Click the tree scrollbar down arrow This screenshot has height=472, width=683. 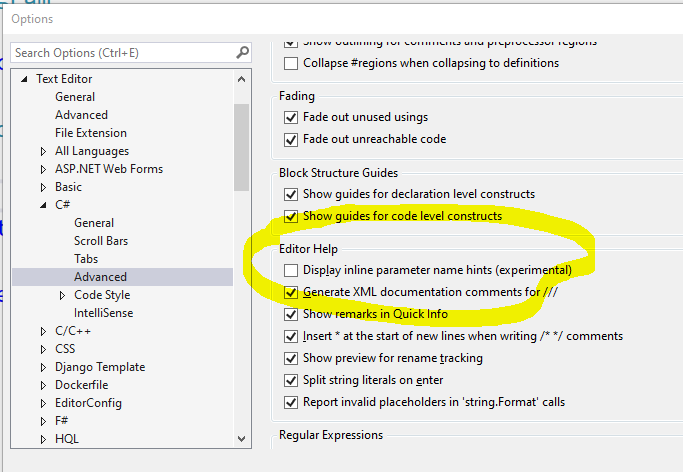(241, 439)
